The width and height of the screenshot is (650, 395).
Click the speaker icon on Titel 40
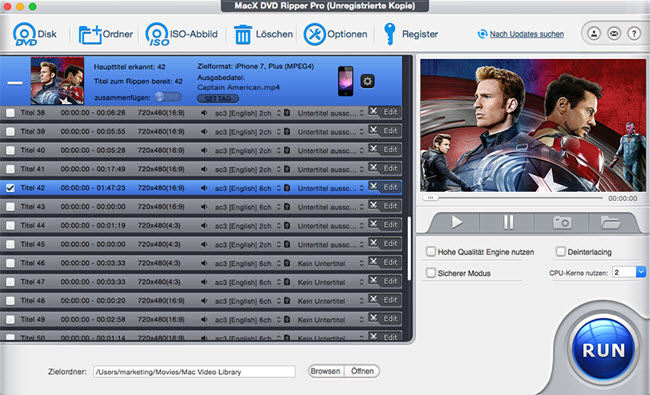[x=204, y=150]
